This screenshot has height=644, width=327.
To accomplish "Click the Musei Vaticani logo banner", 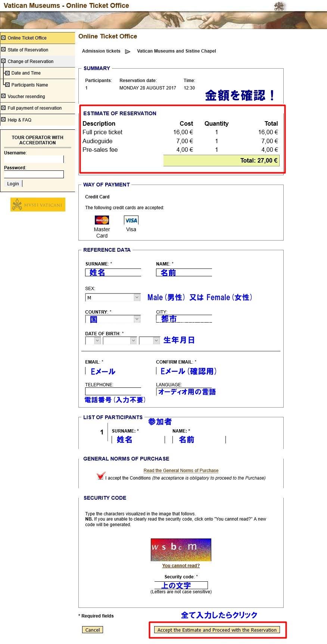I will [38, 205].
